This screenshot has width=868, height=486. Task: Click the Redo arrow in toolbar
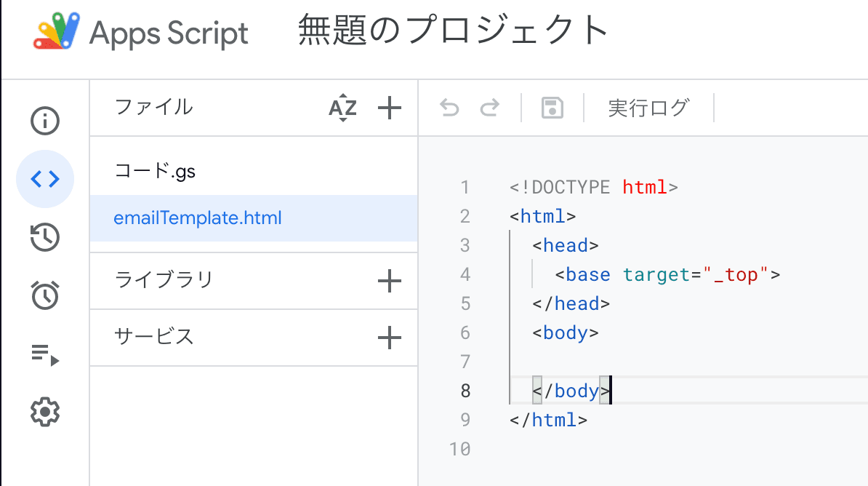(x=490, y=108)
